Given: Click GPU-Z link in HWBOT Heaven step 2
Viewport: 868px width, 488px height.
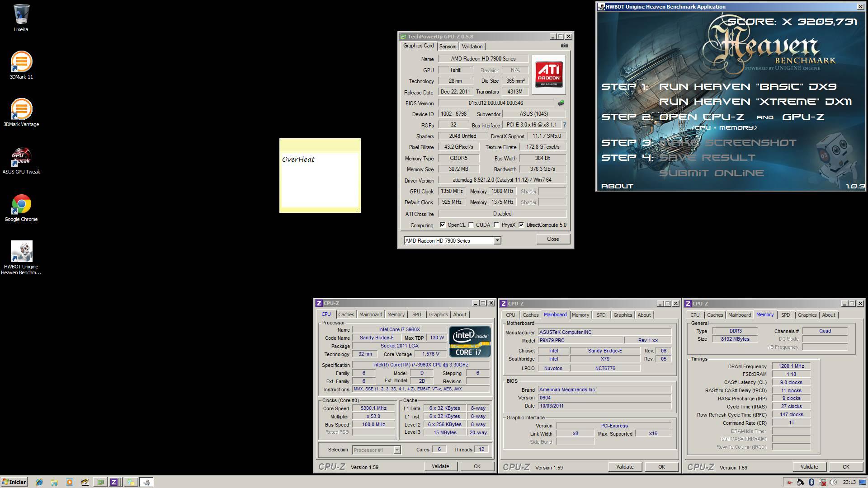Looking at the screenshot, I should pyautogui.click(x=803, y=117).
